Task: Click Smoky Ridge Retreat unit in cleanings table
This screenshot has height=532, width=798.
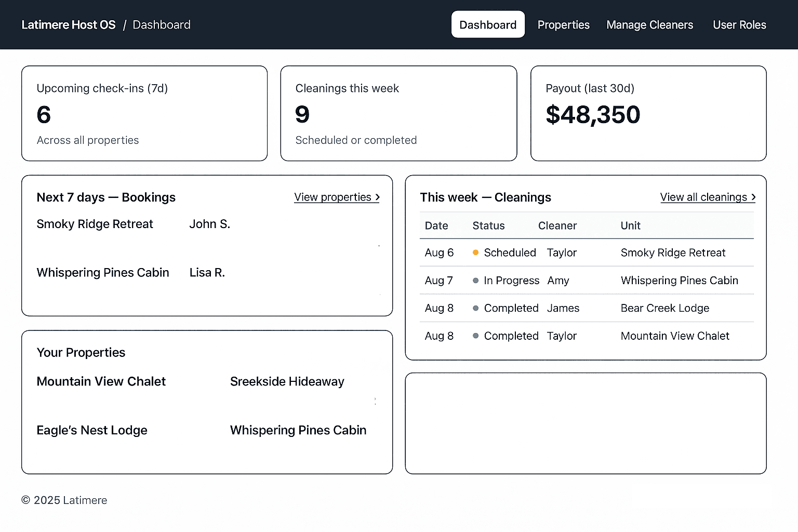Action: pyautogui.click(x=673, y=252)
